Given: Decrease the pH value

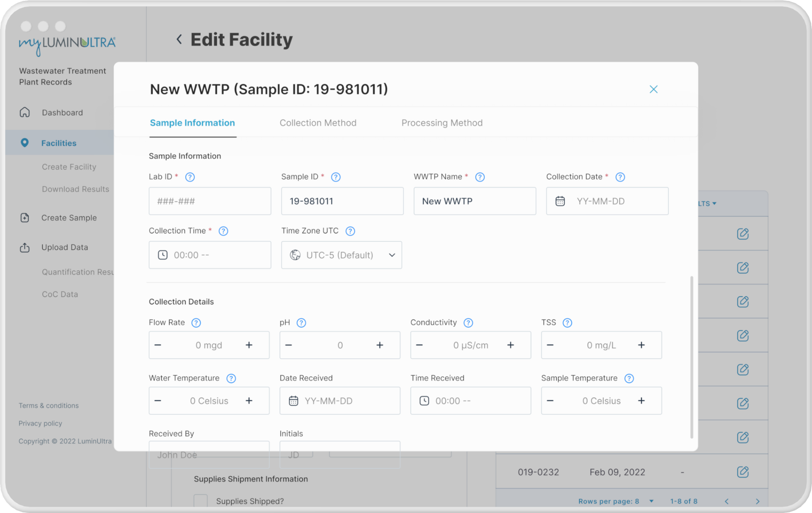Looking at the screenshot, I should (x=288, y=345).
